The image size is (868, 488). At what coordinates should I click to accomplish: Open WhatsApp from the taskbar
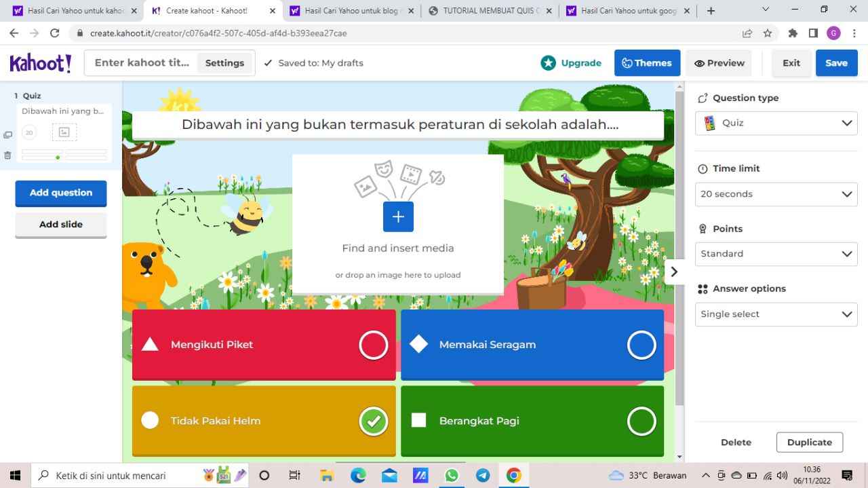pyautogui.click(x=452, y=476)
